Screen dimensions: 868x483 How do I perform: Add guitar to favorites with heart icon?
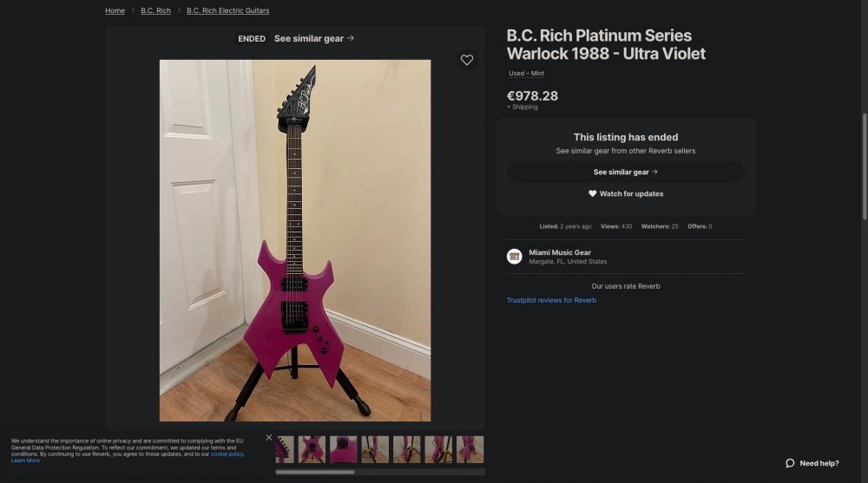[467, 60]
